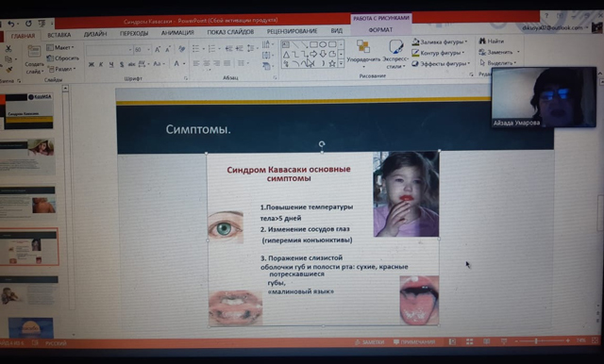Expand the shapes gallery More arrow
Viewport: 604px width, 364px height.
[341, 63]
